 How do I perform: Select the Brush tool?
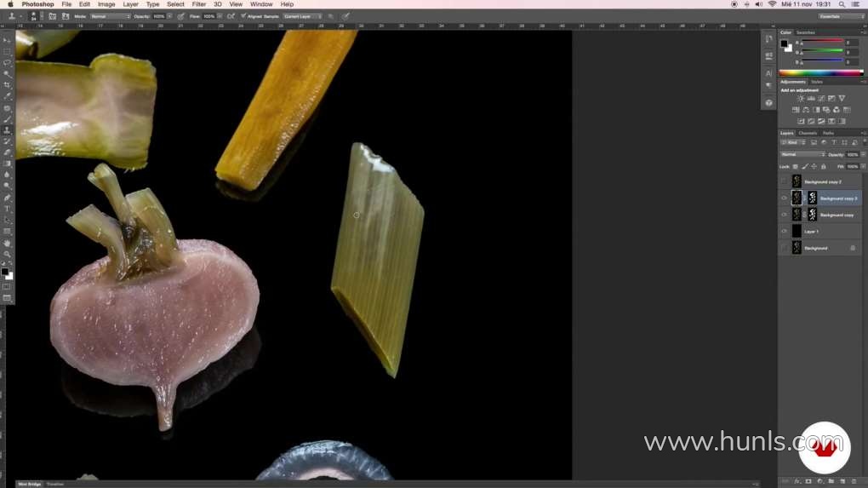7,119
